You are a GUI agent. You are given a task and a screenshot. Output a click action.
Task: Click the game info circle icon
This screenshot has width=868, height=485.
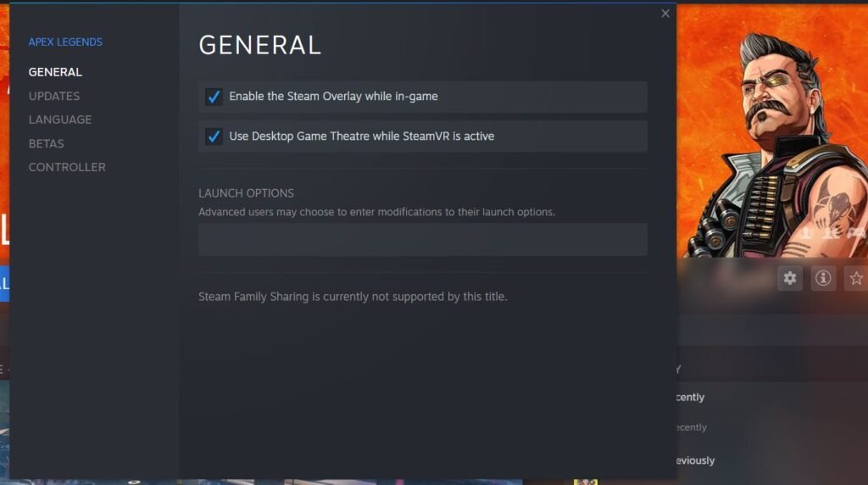point(823,278)
